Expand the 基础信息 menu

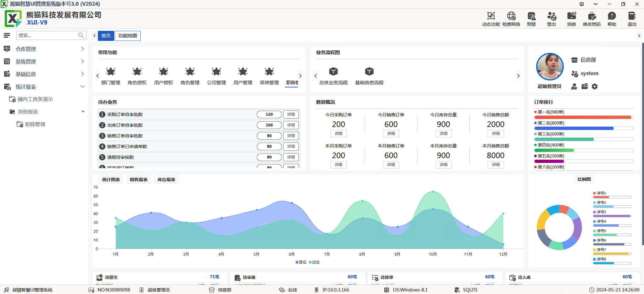pyautogui.click(x=44, y=74)
